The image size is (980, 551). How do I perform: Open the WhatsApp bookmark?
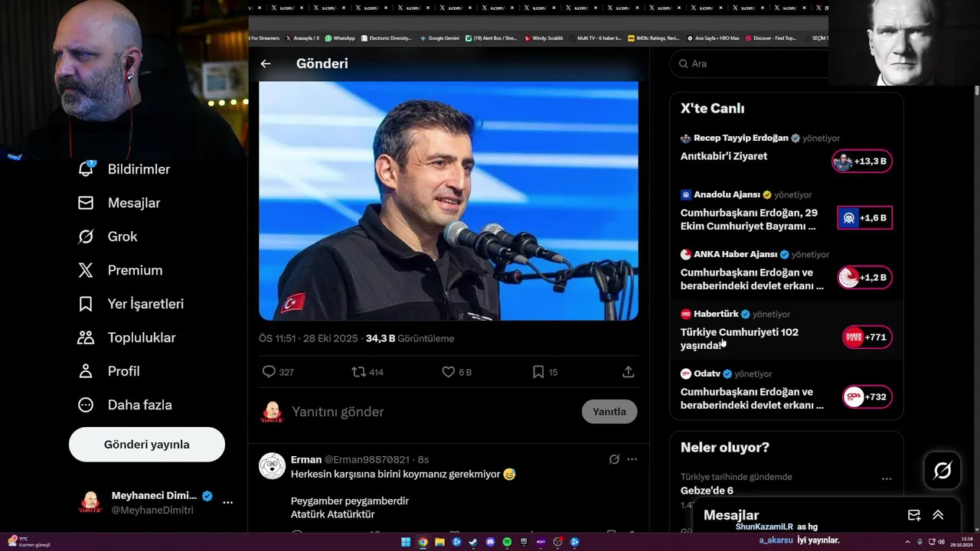tap(339, 38)
